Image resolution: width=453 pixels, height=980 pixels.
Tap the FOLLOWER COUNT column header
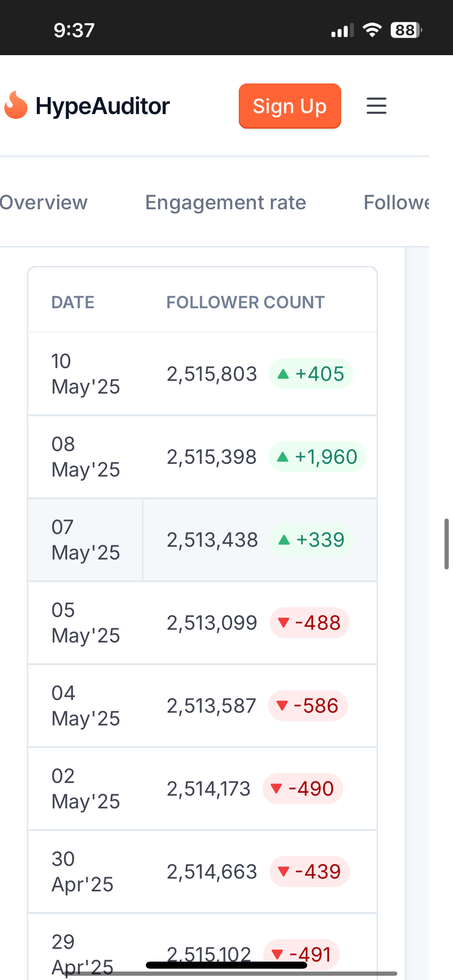pyautogui.click(x=245, y=302)
